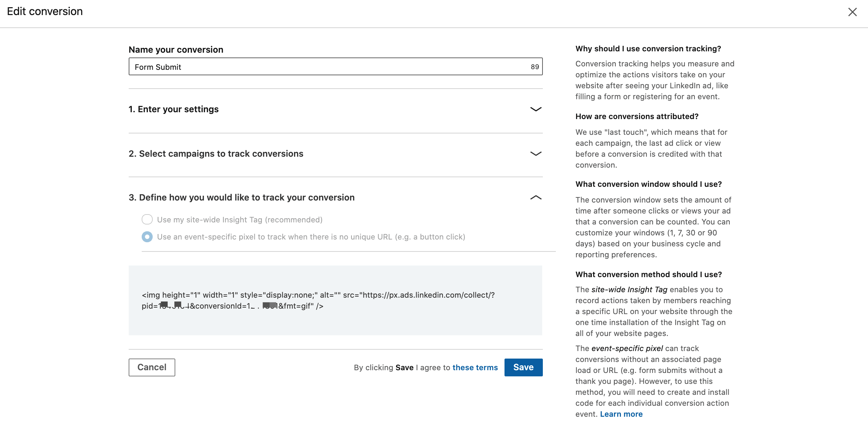Save the conversion
This screenshot has width=868, height=427.
(523, 367)
